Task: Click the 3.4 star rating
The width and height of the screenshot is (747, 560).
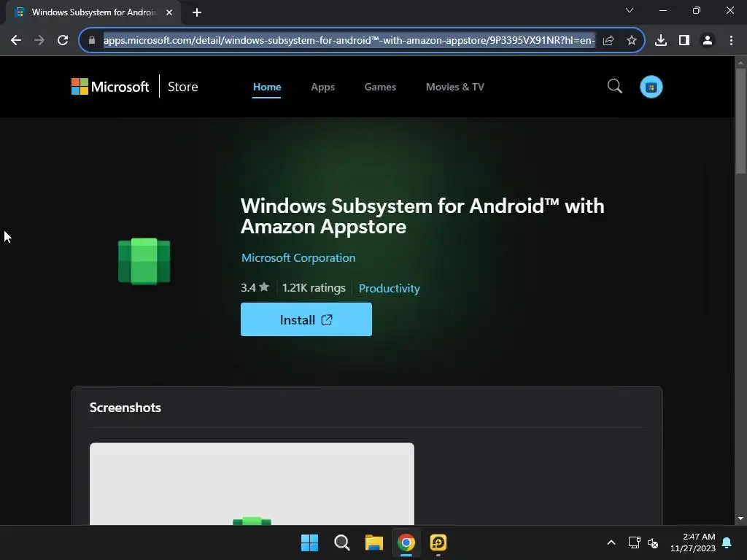Action: 255,287
